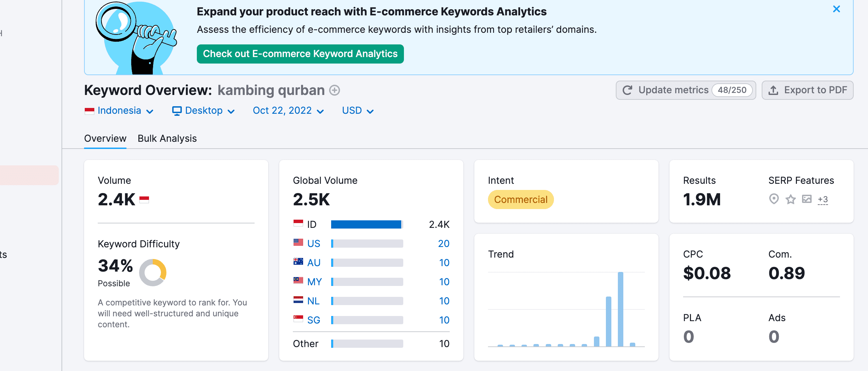
Task: Open the Indonesia country dropdown
Action: pos(119,111)
